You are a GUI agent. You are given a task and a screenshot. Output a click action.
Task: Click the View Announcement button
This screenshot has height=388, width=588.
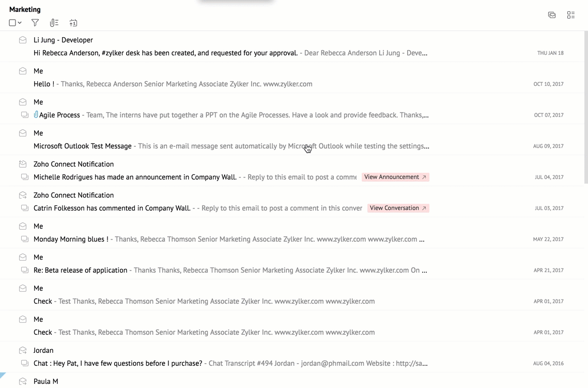395,177
